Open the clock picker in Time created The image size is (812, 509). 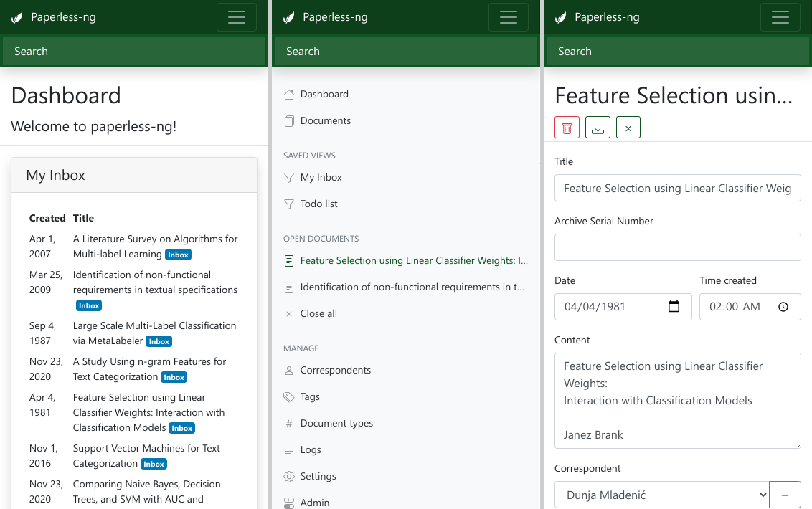tap(783, 307)
